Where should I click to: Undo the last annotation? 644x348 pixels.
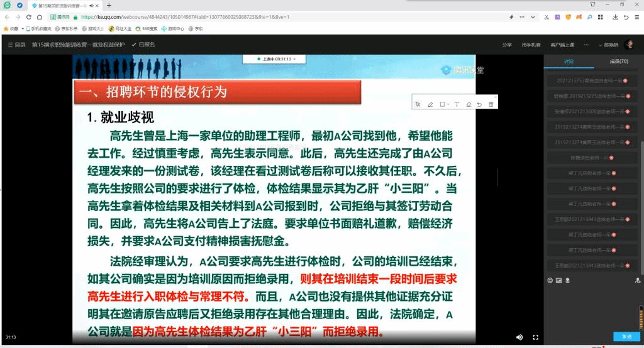coord(479,104)
